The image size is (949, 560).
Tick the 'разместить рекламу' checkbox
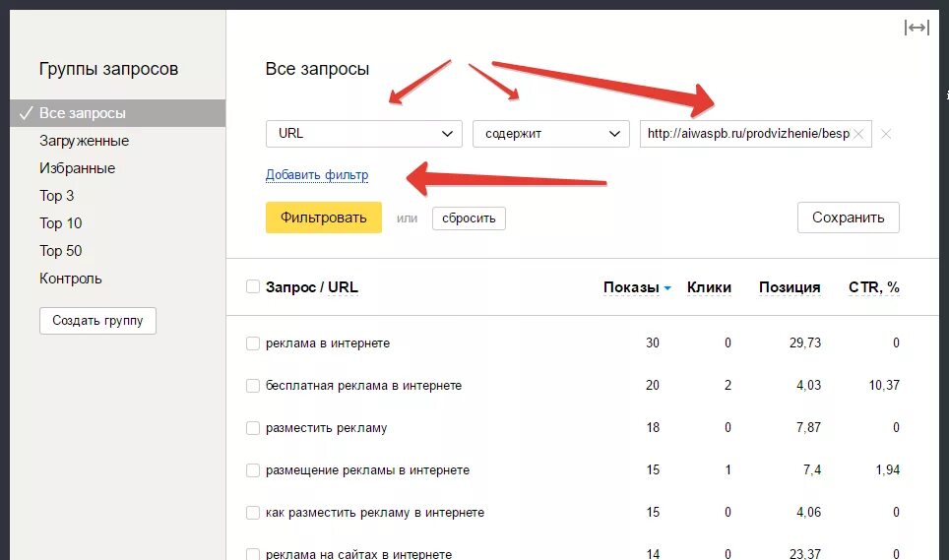click(253, 428)
